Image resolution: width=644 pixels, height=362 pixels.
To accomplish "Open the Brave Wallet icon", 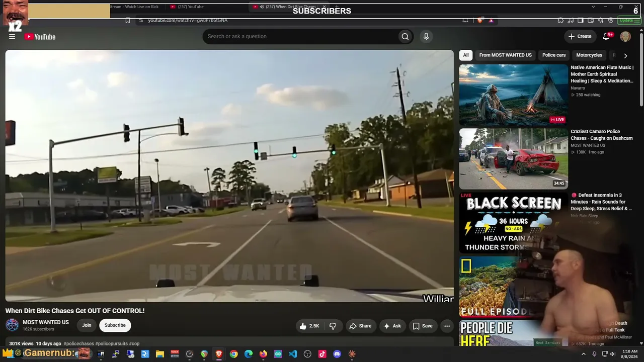I will (x=591, y=20).
